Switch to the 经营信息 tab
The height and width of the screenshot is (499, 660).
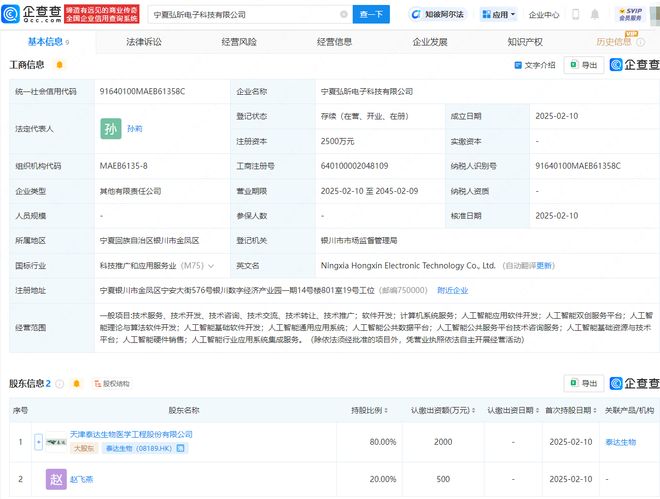click(x=334, y=42)
